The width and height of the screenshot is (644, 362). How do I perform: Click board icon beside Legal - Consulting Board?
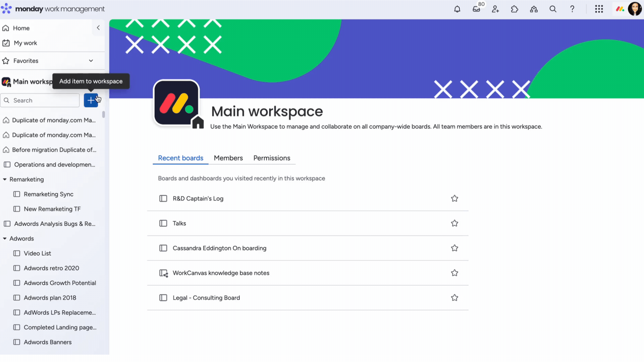pos(163,298)
